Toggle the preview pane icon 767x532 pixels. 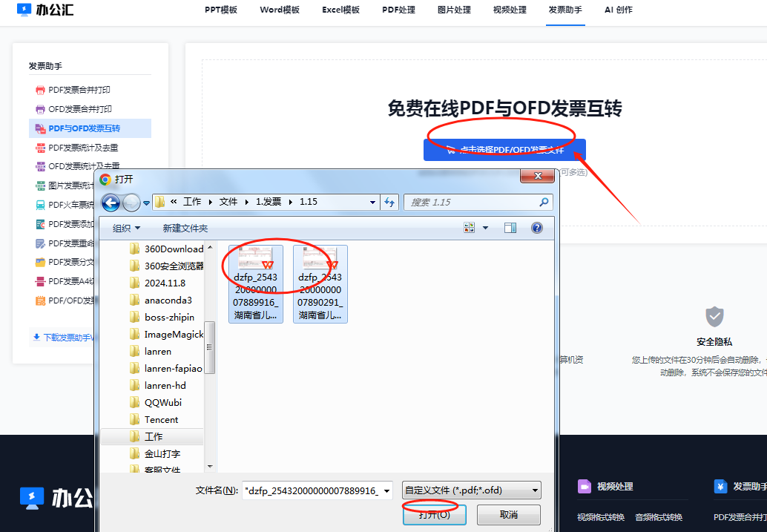510,228
